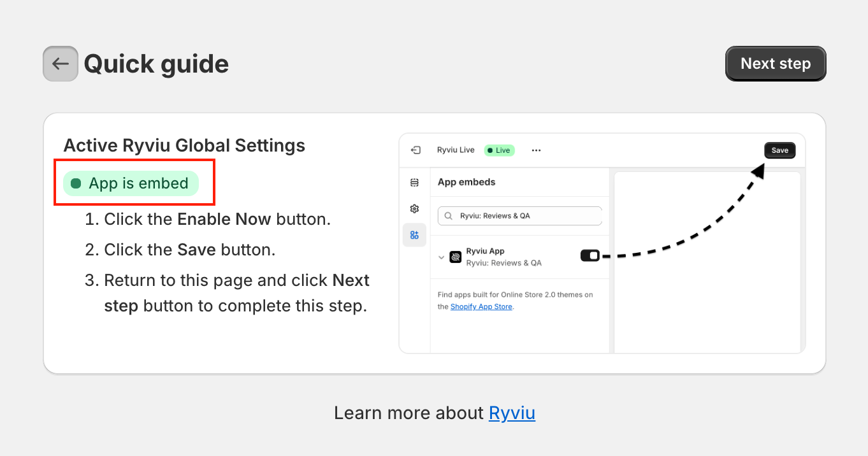Screen dimensions: 868x456
Task: Open theme settings gear icon in illustration
Action: tap(415, 209)
